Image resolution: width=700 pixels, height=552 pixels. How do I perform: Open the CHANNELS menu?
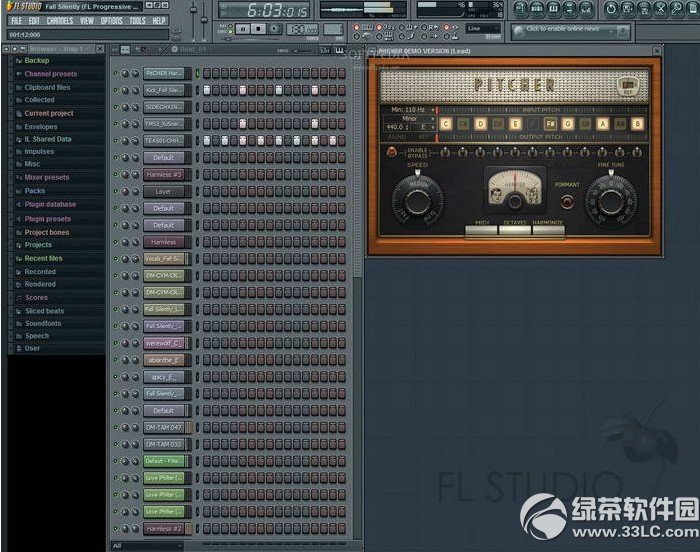coord(60,21)
